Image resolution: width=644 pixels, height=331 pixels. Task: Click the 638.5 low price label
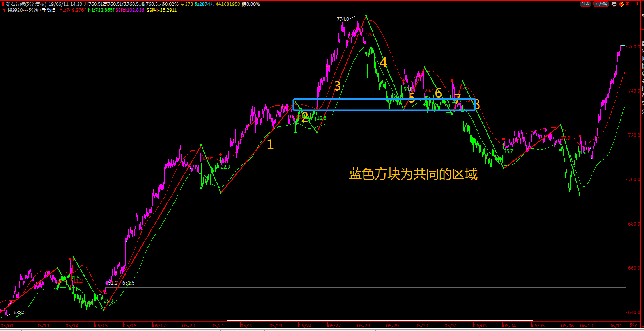tap(19, 313)
